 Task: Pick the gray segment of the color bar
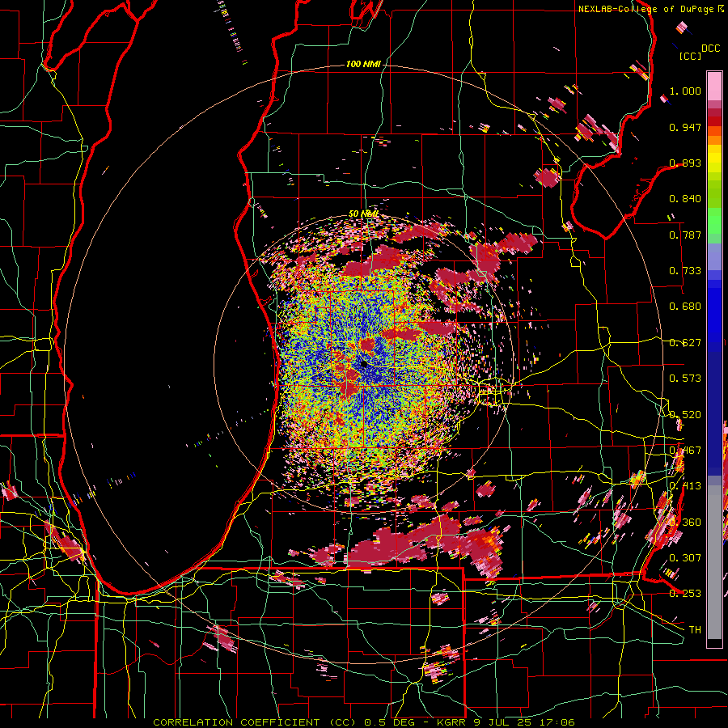click(714, 562)
